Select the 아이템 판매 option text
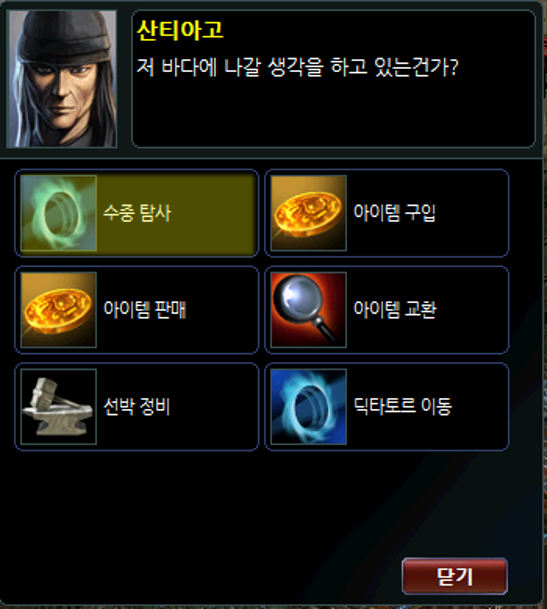 click(145, 310)
